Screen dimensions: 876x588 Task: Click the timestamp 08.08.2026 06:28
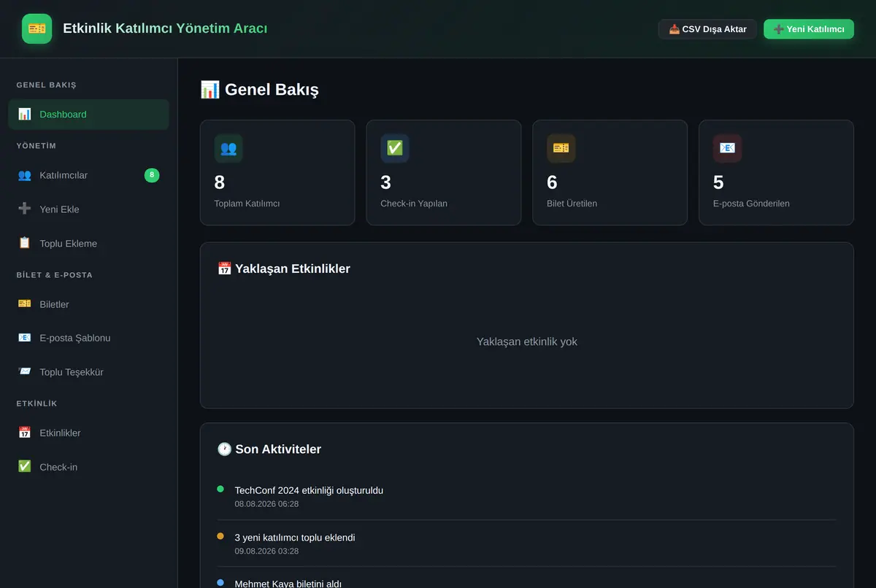(266, 504)
